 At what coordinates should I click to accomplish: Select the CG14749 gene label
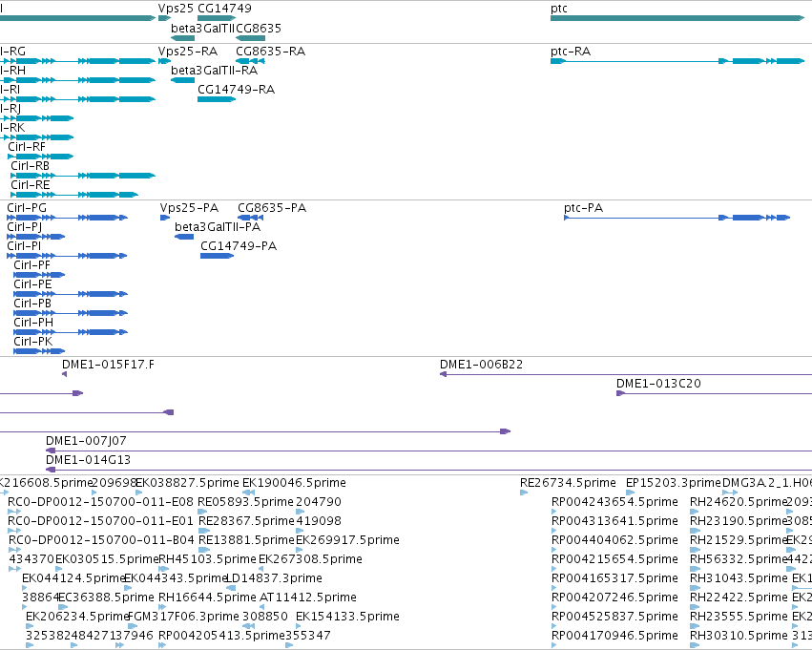click(225, 9)
